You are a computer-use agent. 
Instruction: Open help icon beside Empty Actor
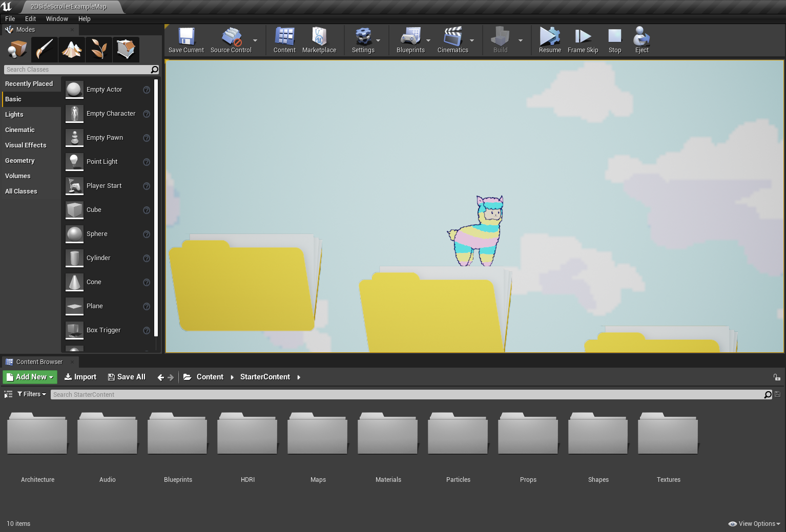pos(147,90)
